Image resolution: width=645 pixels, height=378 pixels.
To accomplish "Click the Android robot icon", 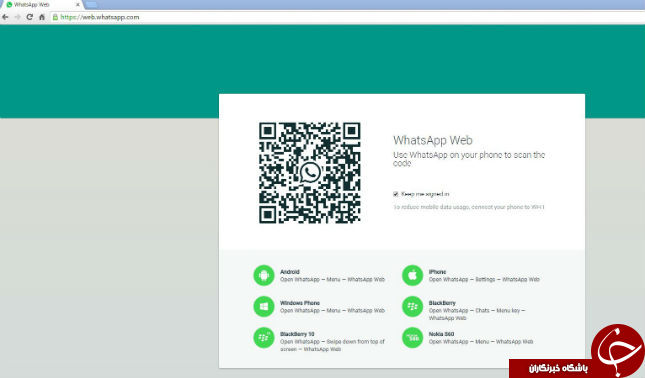I will pyautogui.click(x=264, y=275).
